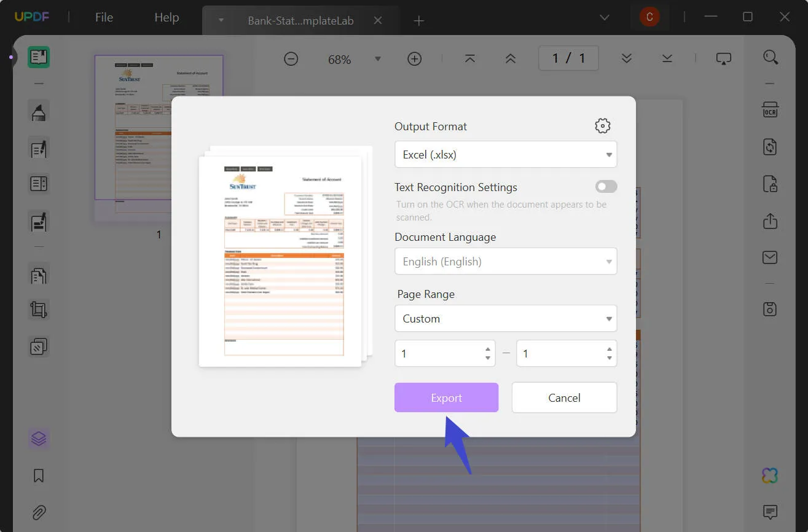
Task: Start slideshow presentation mode
Action: pyautogui.click(x=724, y=58)
